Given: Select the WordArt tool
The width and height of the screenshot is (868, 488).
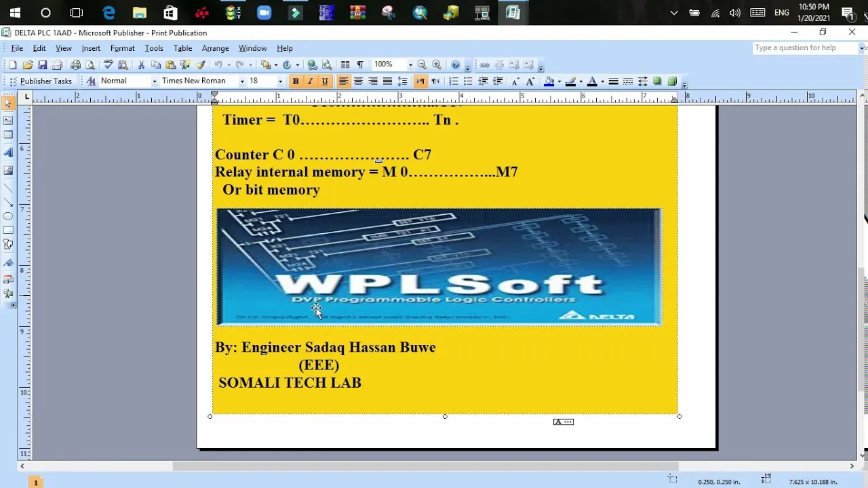Looking at the screenshot, I should (x=8, y=153).
